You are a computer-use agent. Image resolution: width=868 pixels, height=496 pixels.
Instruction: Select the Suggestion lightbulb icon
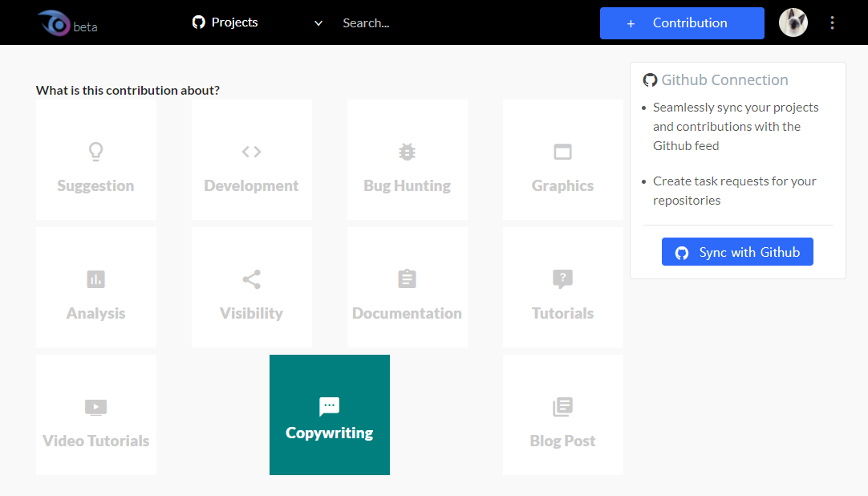[x=95, y=152]
